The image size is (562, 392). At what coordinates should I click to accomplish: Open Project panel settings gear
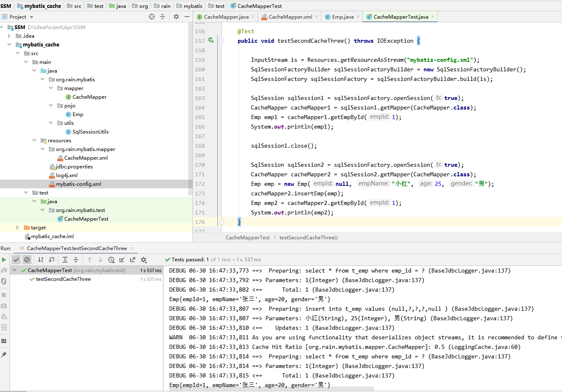point(176,17)
